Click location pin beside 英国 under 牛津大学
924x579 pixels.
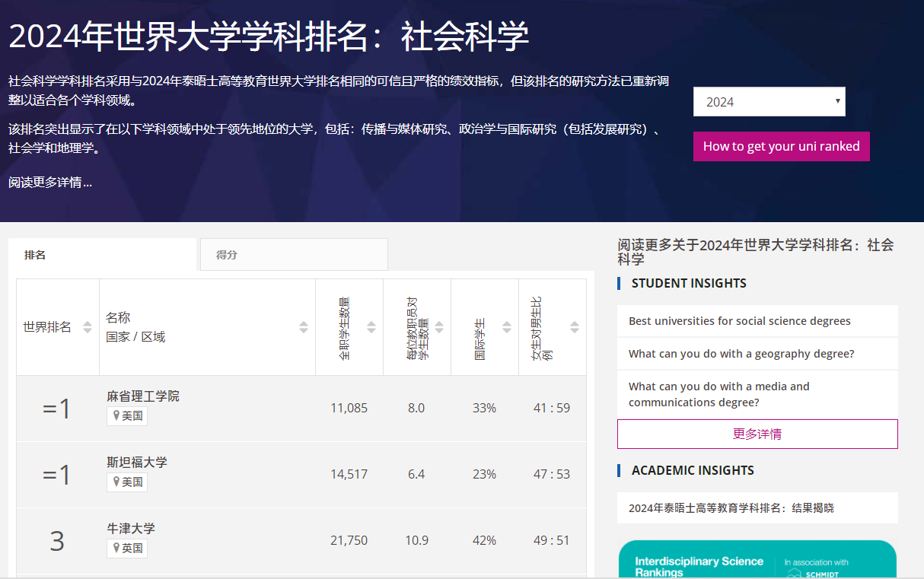tap(116, 548)
